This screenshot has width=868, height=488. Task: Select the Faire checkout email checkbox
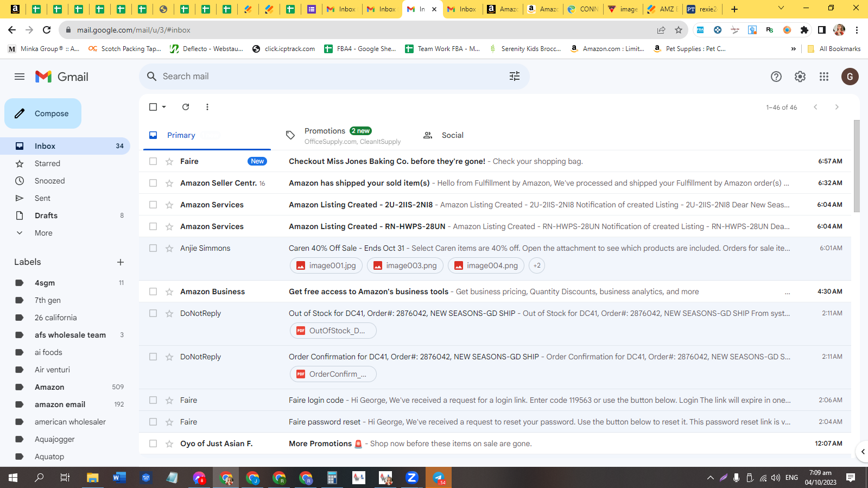[153, 161]
